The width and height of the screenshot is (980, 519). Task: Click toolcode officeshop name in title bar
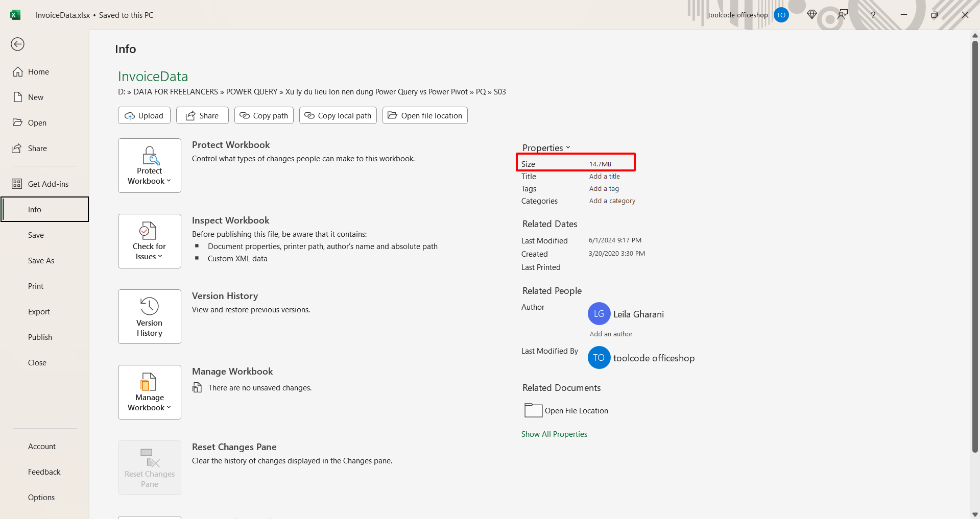[737, 15]
